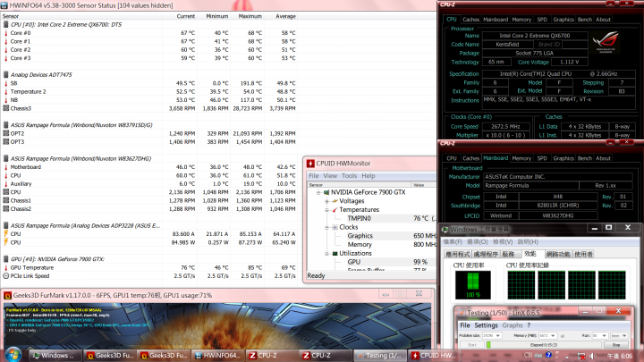Click the CPUID HW... taskbar button

(434, 356)
